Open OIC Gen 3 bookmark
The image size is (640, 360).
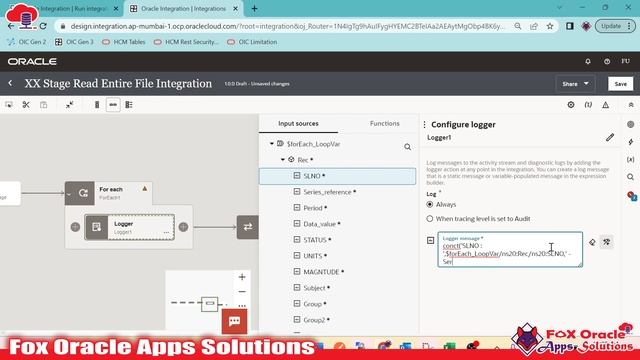tap(74, 42)
